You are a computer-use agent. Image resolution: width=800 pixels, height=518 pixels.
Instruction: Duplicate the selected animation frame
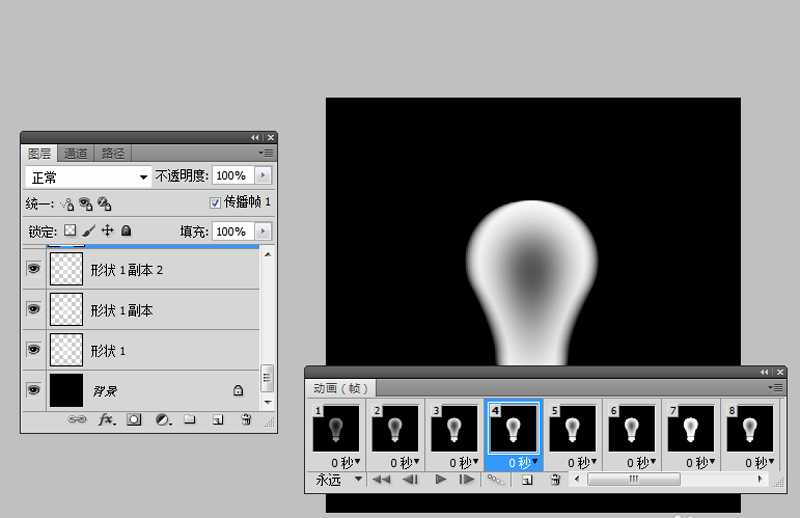coord(527,480)
